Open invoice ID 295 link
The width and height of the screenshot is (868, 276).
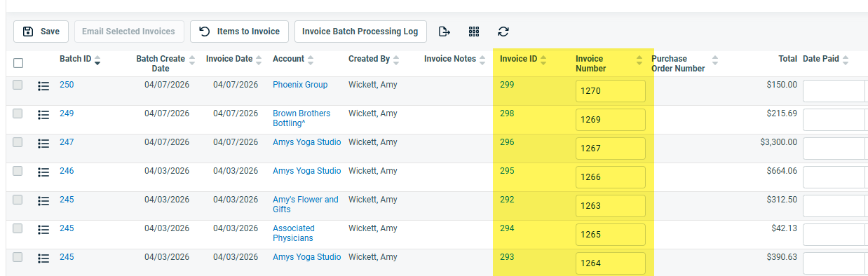point(507,171)
